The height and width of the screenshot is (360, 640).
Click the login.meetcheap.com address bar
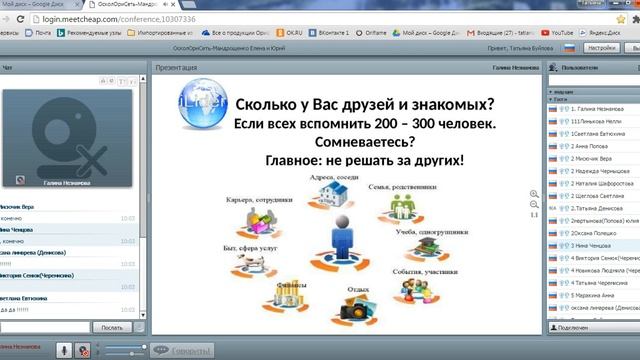click(x=322, y=19)
